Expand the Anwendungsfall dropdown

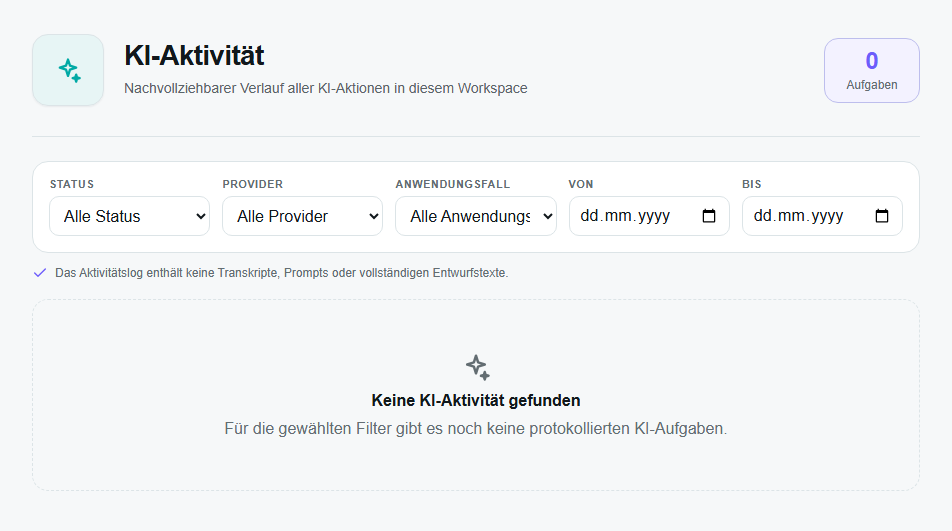pyautogui.click(x=476, y=216)
